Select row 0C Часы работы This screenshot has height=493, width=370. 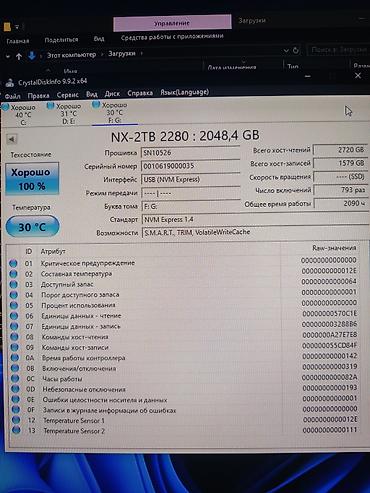tap(183, 378)
